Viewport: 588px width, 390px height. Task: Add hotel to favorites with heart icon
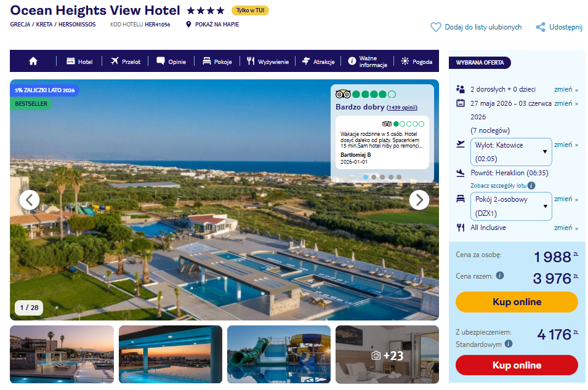436,27
